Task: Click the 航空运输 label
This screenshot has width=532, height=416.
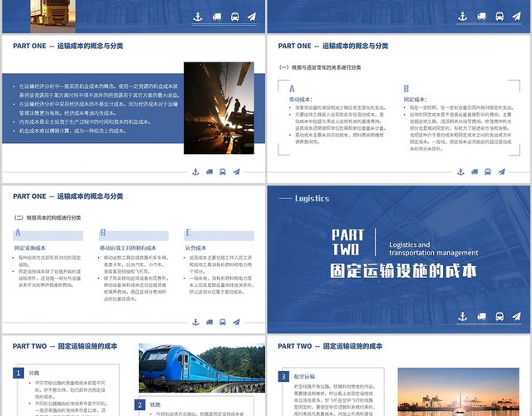Action: pos(304,376)
